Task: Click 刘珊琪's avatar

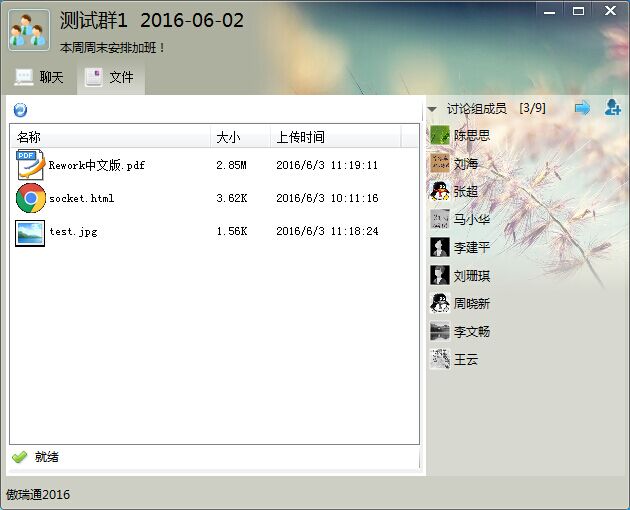Action: click(440, 275)
